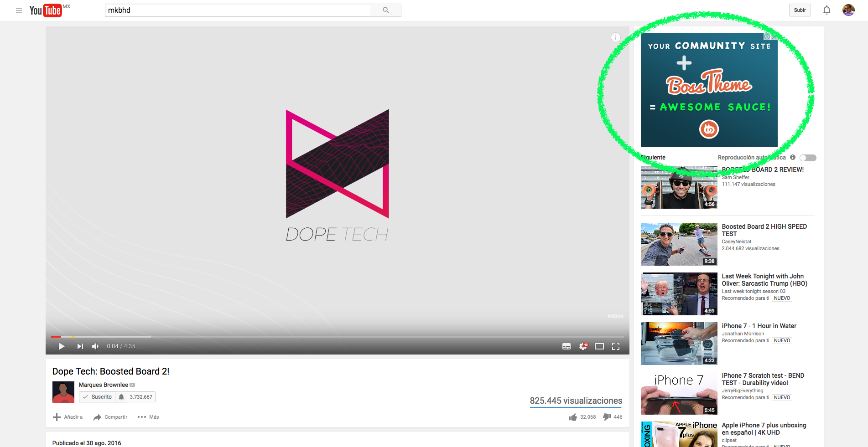
Task: Switch to theater mode
Action: 599,346
